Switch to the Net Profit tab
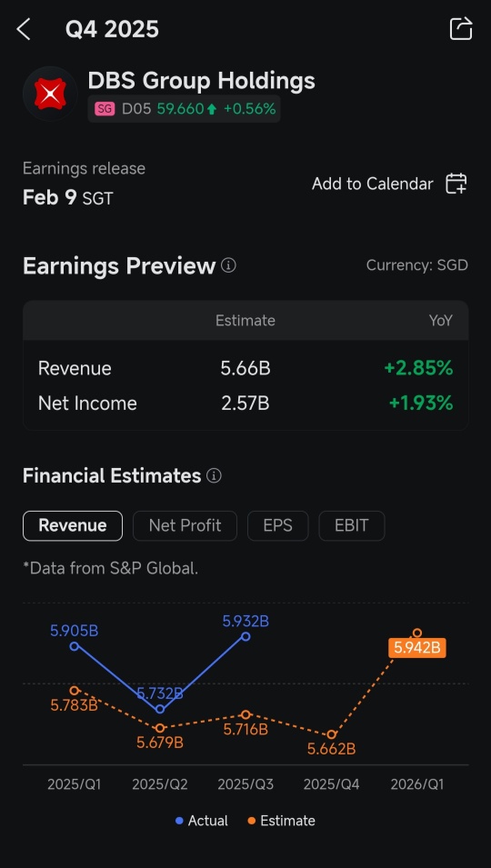This screenshot has width=491, height=868. pos(185,525)
